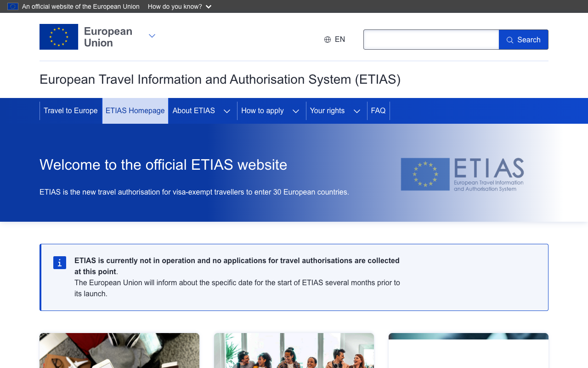Open the FAQ menu item
This screenshot has height=368, width=588.
tap(379, 111)
